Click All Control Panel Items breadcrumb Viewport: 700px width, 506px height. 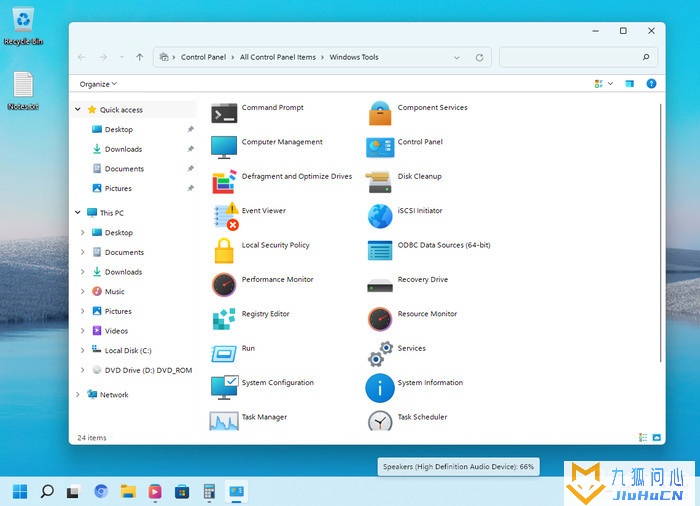[x=278, y=57]
